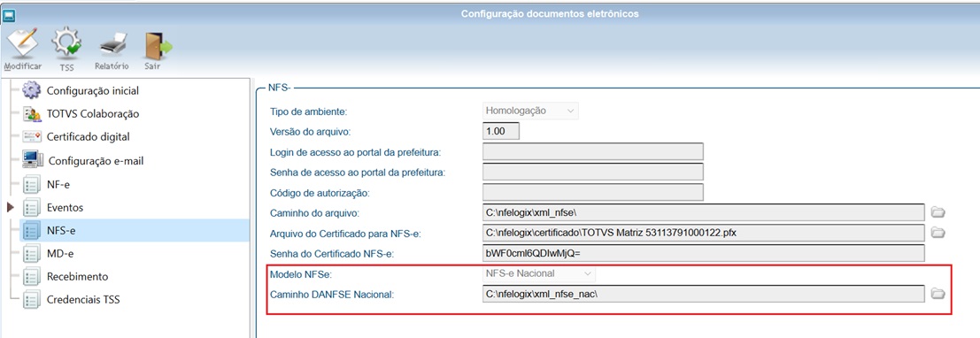Click the MD-e list icon
The width and height of the screenshot is (980, 338).
[31, 254]
